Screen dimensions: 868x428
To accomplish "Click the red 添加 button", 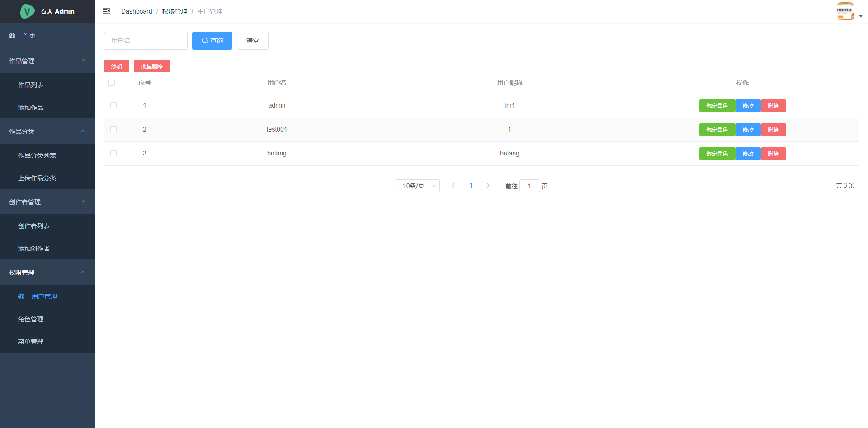I will pos(117,66).
